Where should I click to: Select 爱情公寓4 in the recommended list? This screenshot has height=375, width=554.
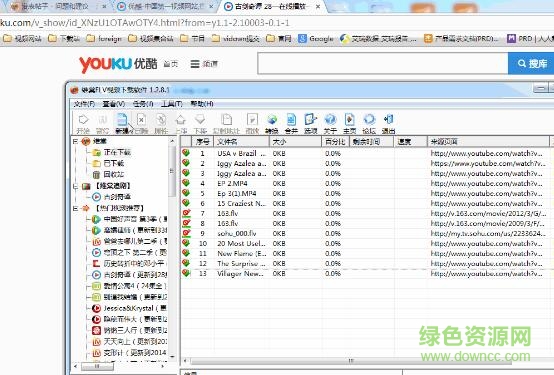point(130,286)
